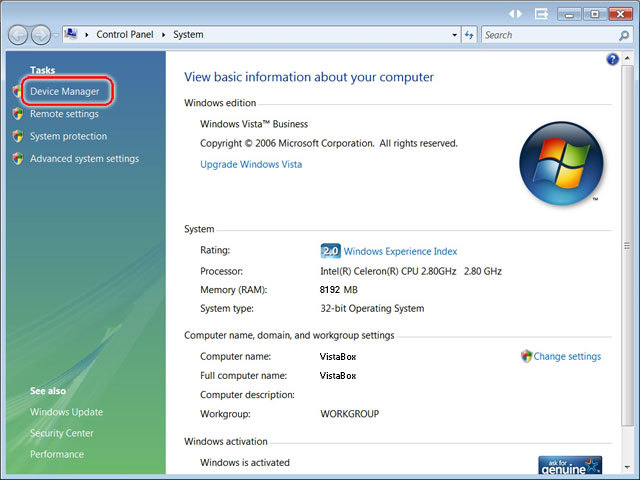Click the 2.0 rating score badge
Viewport: 640px width, 480px height.
[x=330, y=251]
